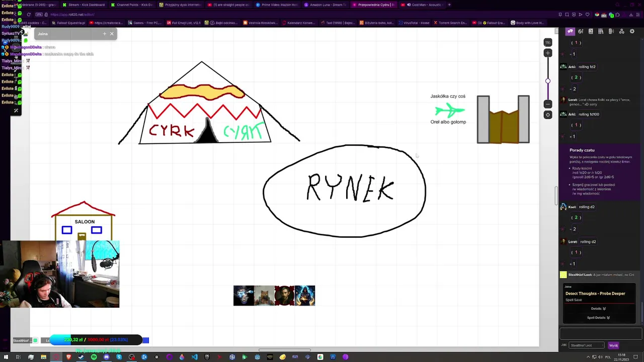Open the Chat tab in the sidebar
Viewport: 644px width, 362px height.
pyautogui.click(x=570, y=31)
